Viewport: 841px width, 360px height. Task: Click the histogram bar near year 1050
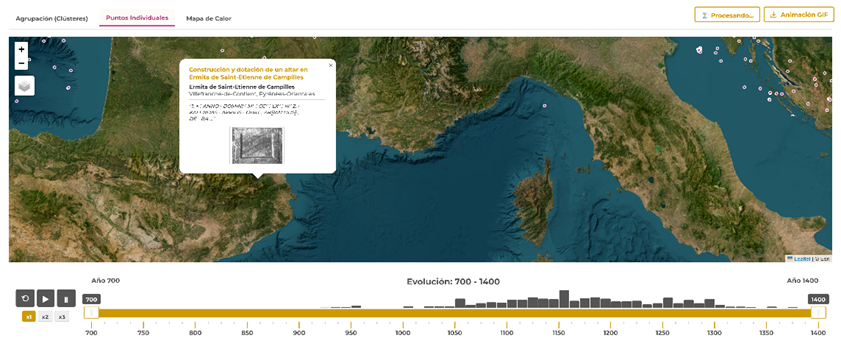(460, 303)
